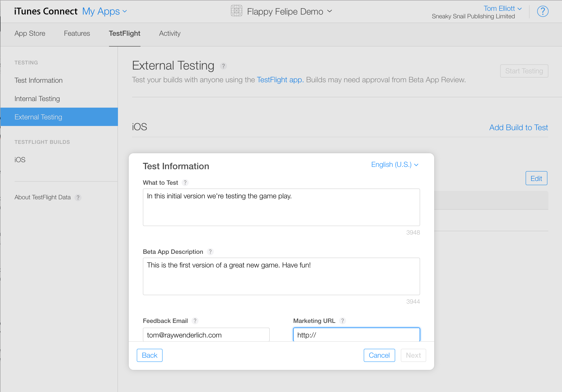Click help icon beside What to Test

185,183
